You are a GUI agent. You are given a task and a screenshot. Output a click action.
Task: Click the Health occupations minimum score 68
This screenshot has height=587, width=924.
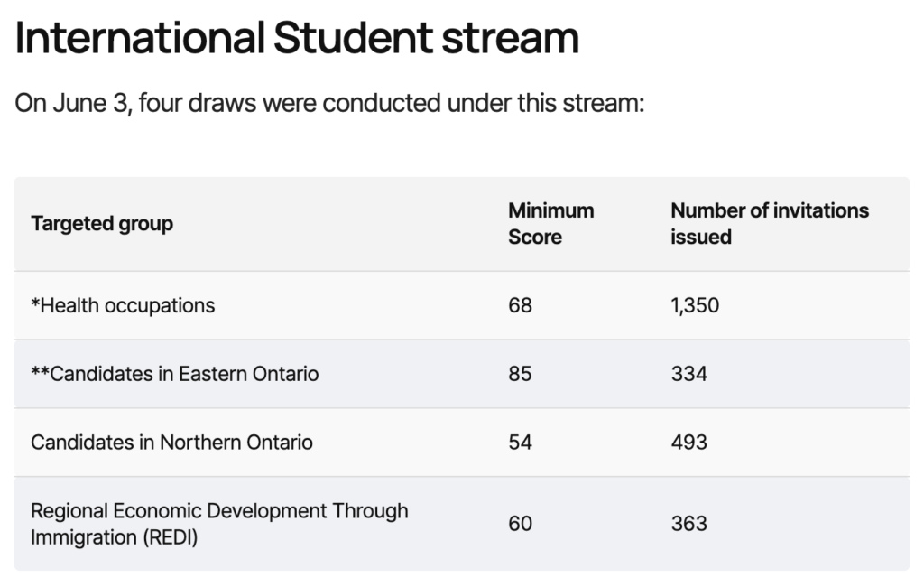(521, 305)
